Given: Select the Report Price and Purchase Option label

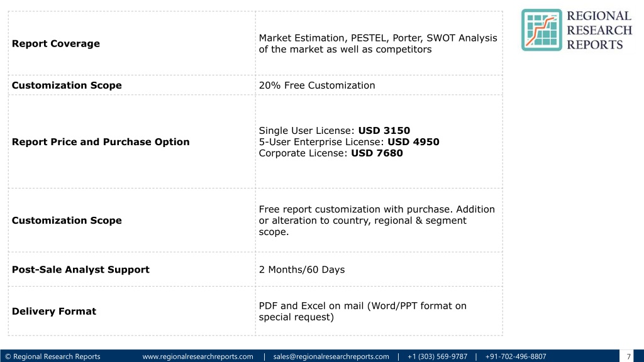Looking at the screenshot, I should [101, 142].
